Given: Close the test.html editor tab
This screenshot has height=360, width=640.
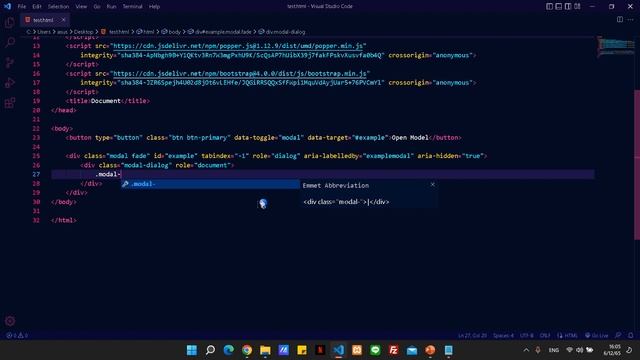Looking at the screenshot, I should [63, 20].
